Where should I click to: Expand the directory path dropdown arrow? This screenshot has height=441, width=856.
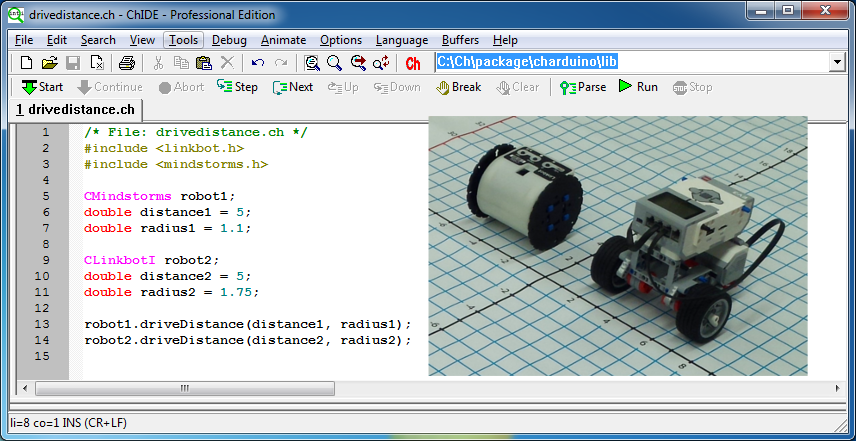click(836, 62)
